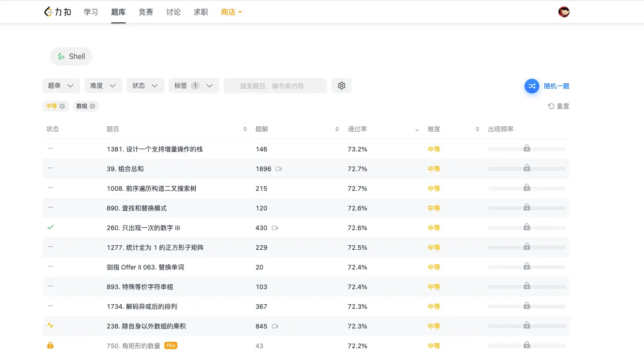
Task: Open problem 750. 角矩形的数量
Action: coord(134,346)
